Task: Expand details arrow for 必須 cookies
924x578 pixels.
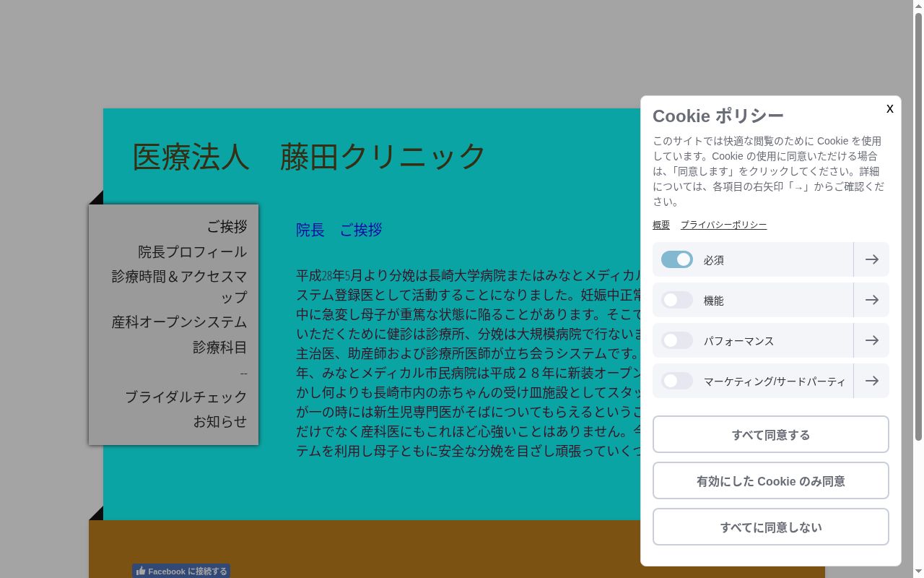Action: coord(871,259)
